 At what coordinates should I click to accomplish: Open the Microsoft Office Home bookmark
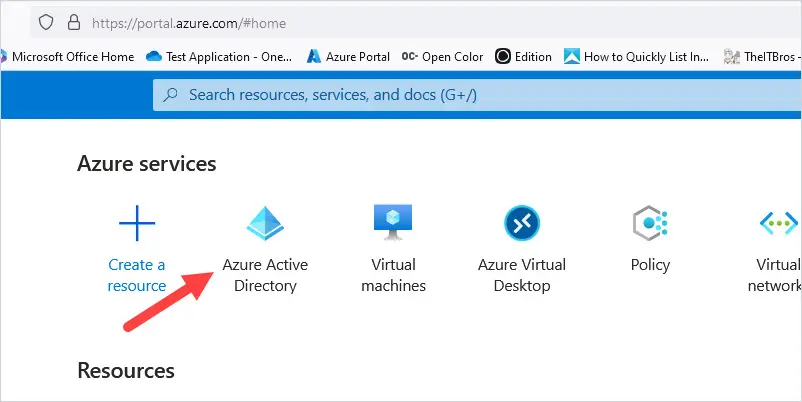point(68,57)
